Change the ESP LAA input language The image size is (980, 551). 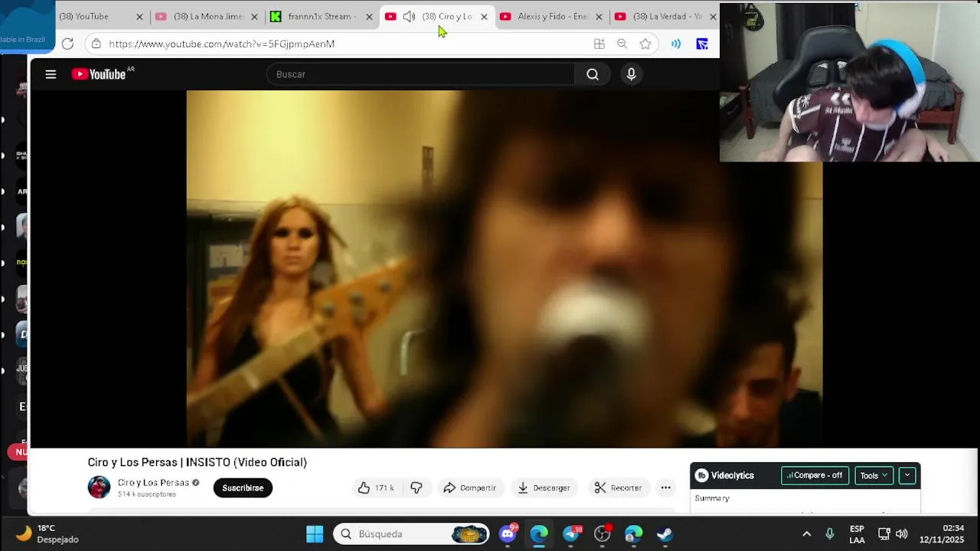point(857,534)
